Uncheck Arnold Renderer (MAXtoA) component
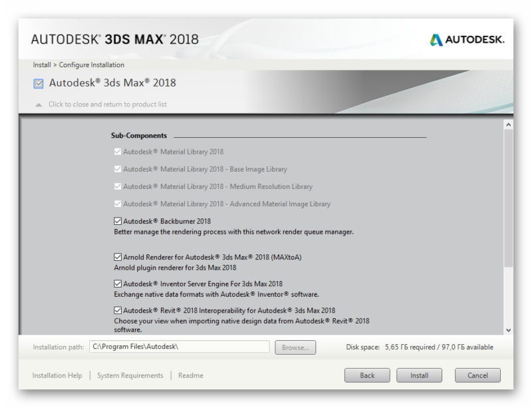 pos(118,257)
